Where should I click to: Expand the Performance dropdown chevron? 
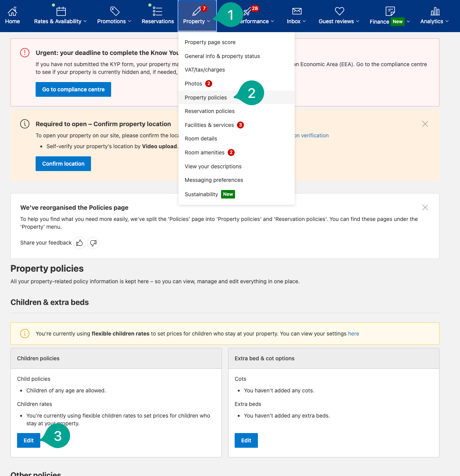(273, 21)
